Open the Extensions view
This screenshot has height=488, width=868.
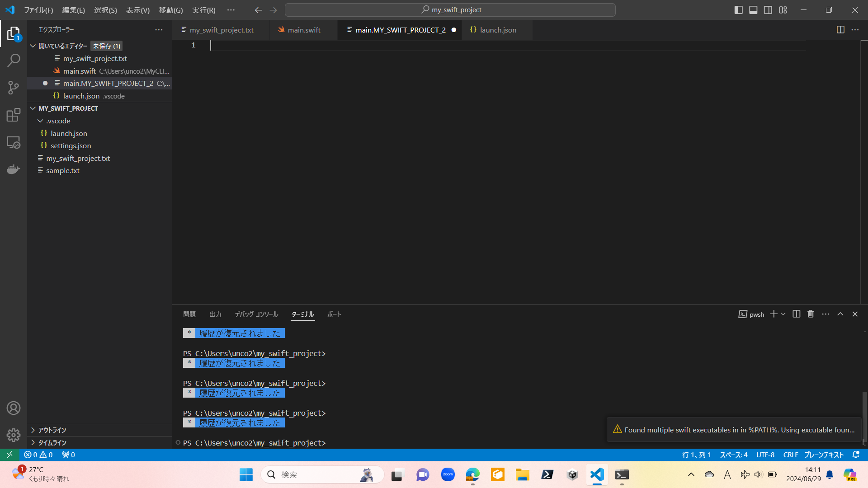[14, 115]
